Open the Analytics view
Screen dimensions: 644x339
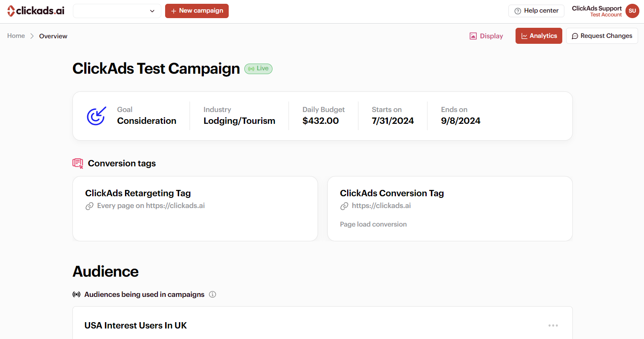[539, 36]
